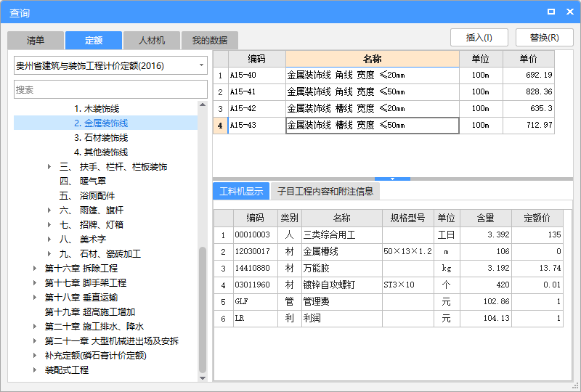Image resolution: width=581 pixels, height=392 pixels.
Task: Select quota row A15-41
Action: [x=383, y=92]
